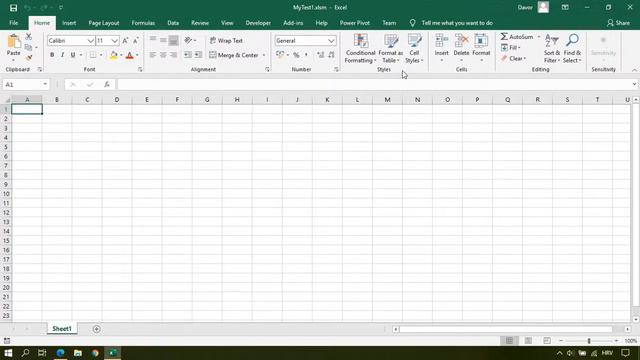
Task: Open Cell Styles gallery
Action: click(x=414, y=49)
